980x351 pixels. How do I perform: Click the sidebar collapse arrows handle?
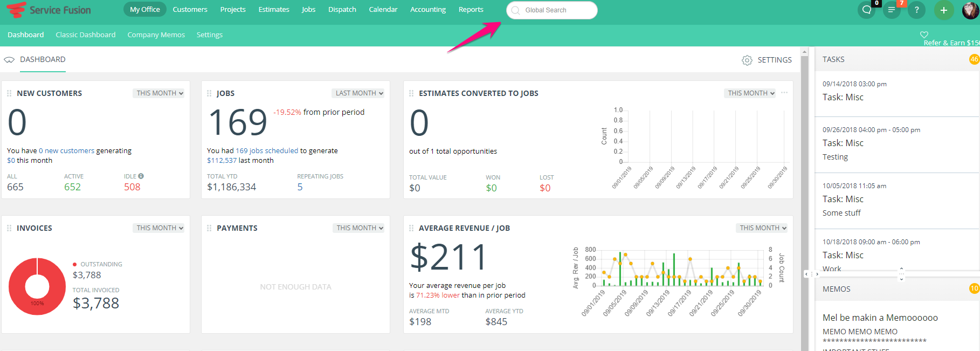coord(811,274)
